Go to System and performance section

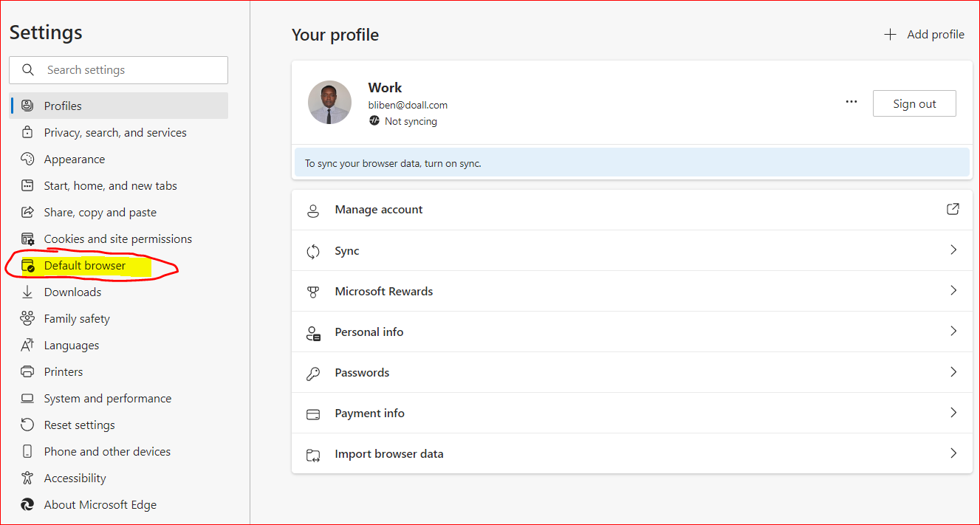(x=107, y=399)
